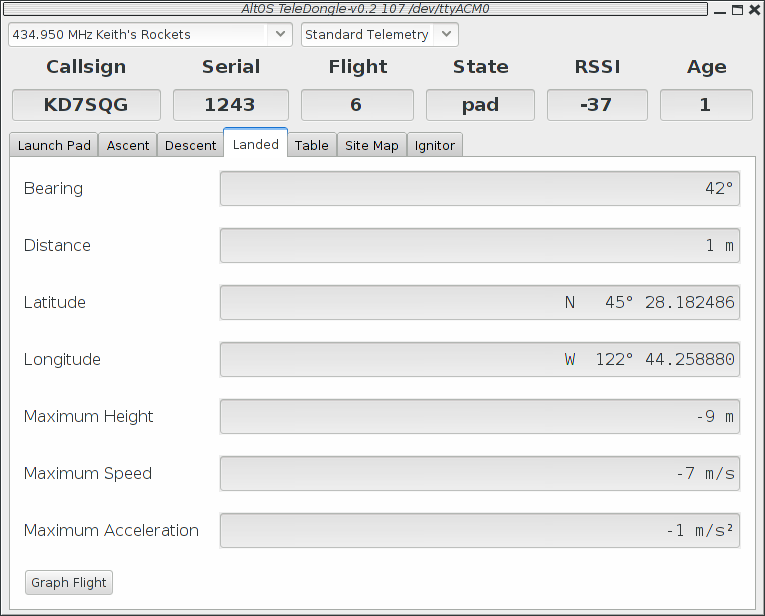Switch to the Launch Pad tab
The width and height of the screenshot is (765, 616).
pos(54,145)
